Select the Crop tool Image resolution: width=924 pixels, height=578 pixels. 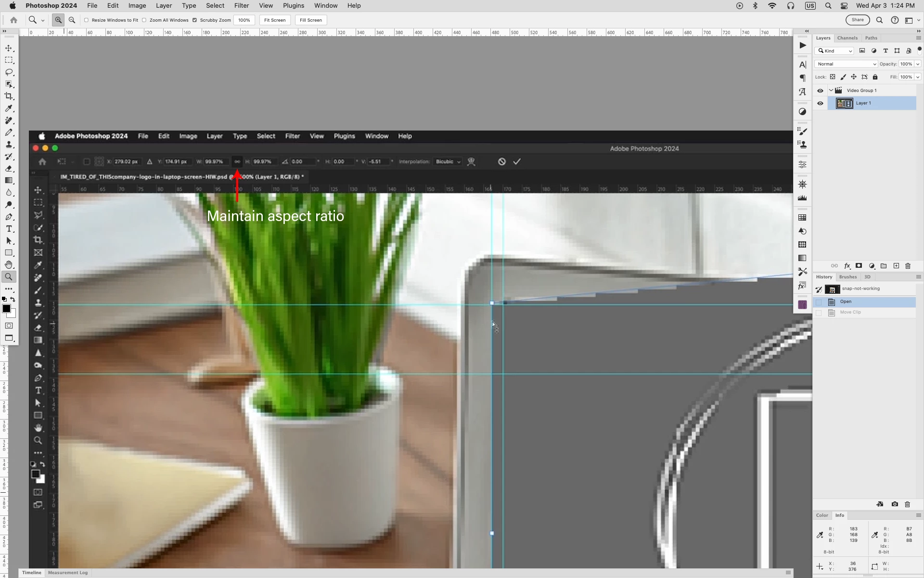[x=9, y=96]
